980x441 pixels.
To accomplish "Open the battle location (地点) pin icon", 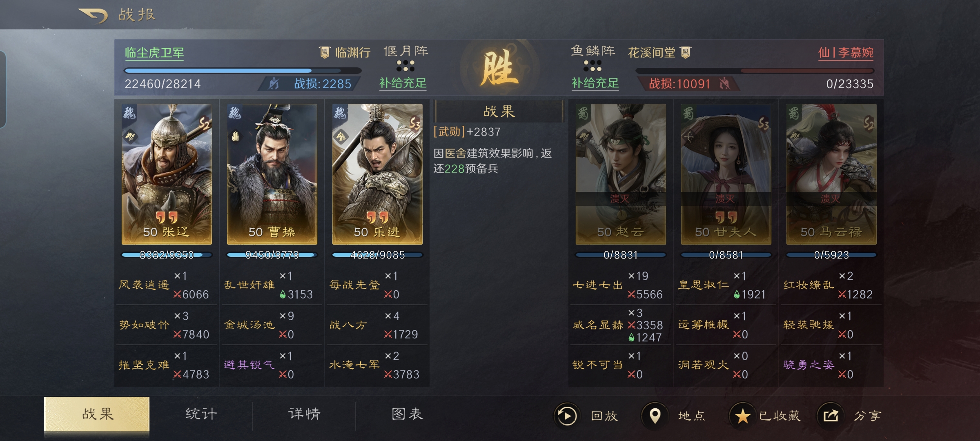I will (655, 416).
